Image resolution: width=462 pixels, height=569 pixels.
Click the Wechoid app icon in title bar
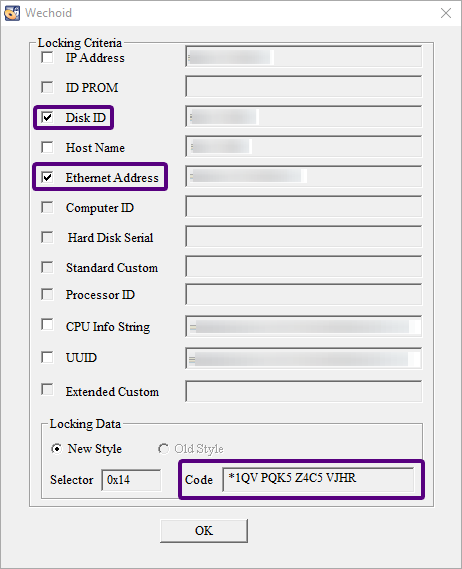point(12,13)
